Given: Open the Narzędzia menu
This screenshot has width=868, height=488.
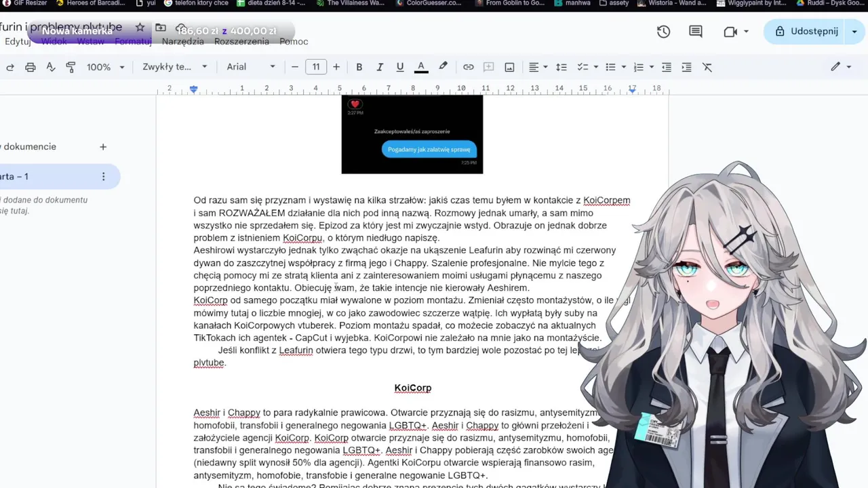Looking at the screenshot, I should (x=183, y=41).
